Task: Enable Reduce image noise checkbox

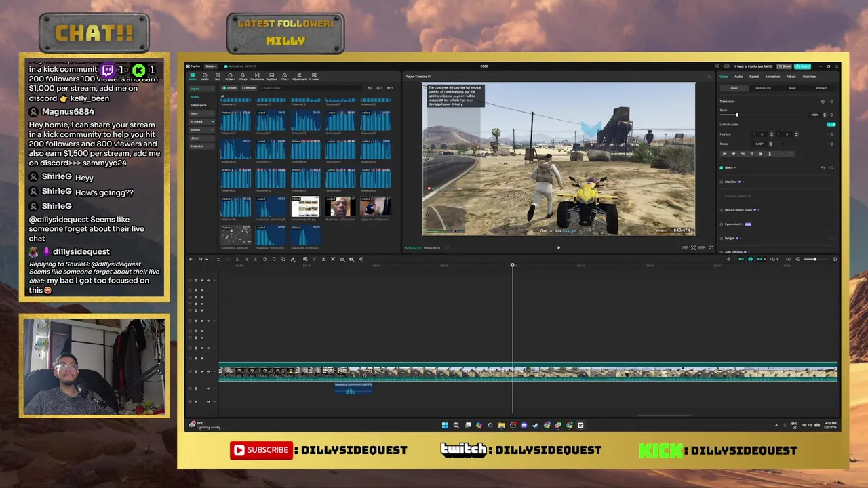Action: coord(722,210)
